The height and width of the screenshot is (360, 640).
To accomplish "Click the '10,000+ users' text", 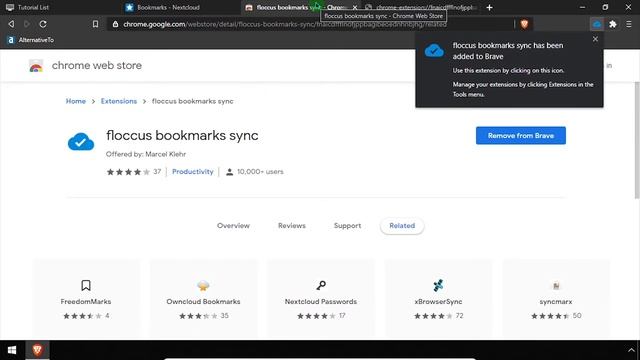I will coord(260,172).
